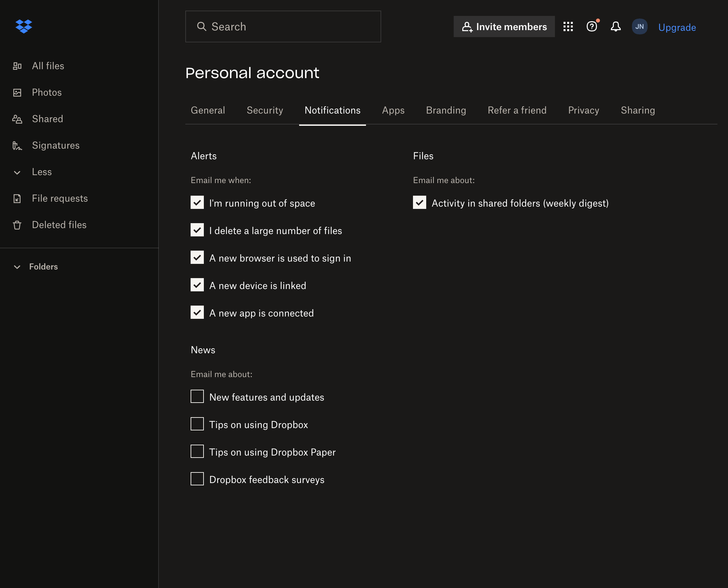The height and width of the screenshot is (588, 728).
Task: Open File requests from the sidebar
Action: click(x=60, y=198)
